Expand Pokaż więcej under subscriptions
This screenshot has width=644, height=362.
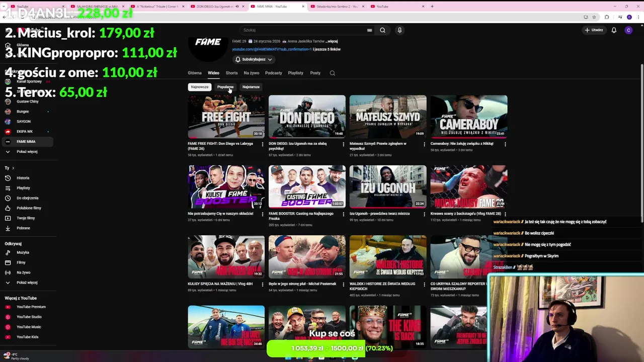(x=26, y=151)
